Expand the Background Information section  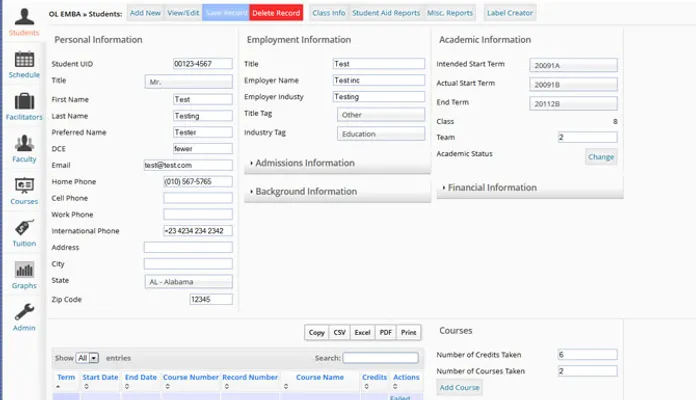305,191
